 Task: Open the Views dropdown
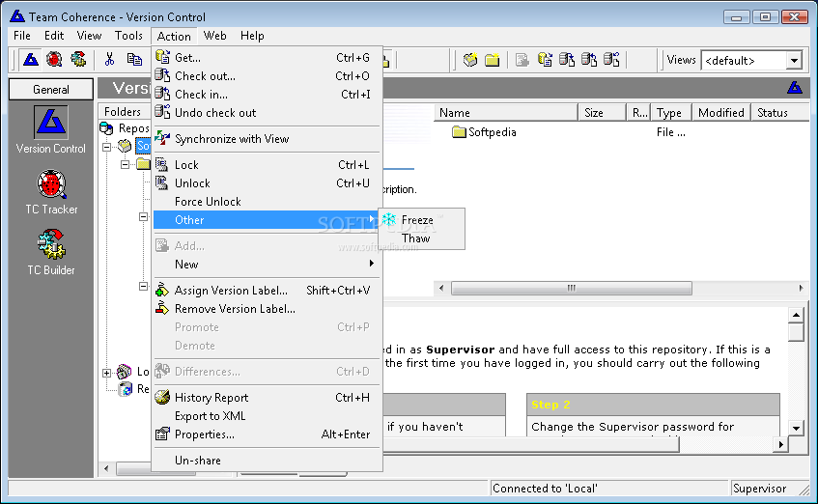point(794,61)
